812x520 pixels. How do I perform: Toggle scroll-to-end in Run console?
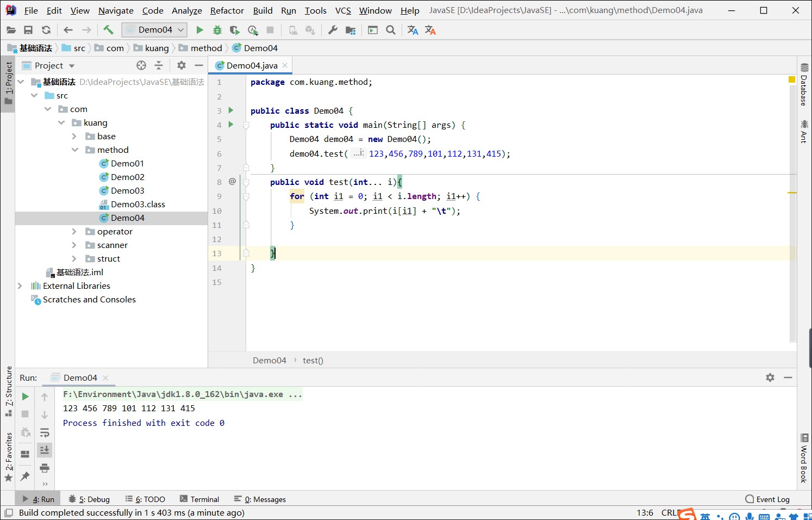click(45, 450)
